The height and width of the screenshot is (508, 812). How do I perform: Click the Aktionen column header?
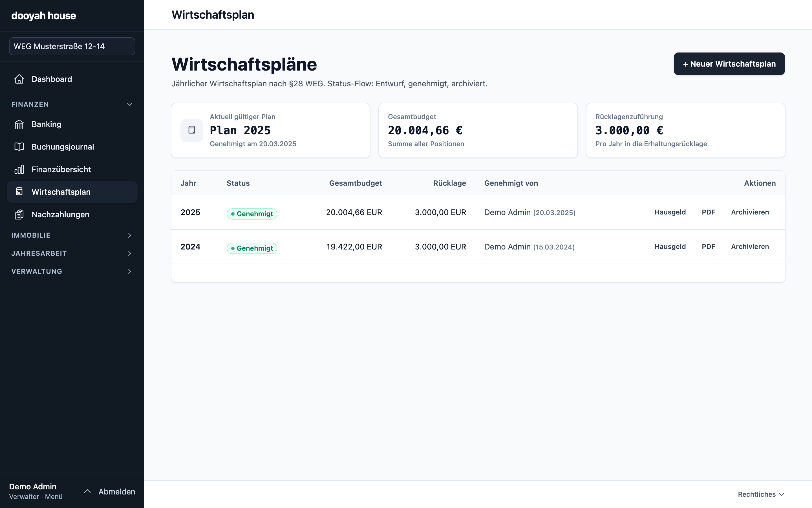(x=760, y=183)
